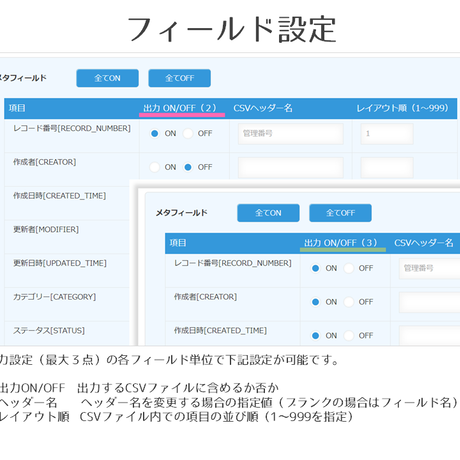Select OFF for CREATOR in front panel
The image size is (460, 460).
[x=349, y=302]
